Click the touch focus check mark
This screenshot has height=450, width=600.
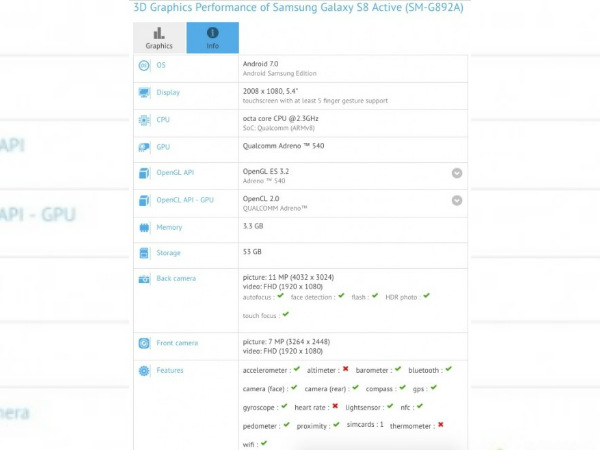[x=285, y=314]
